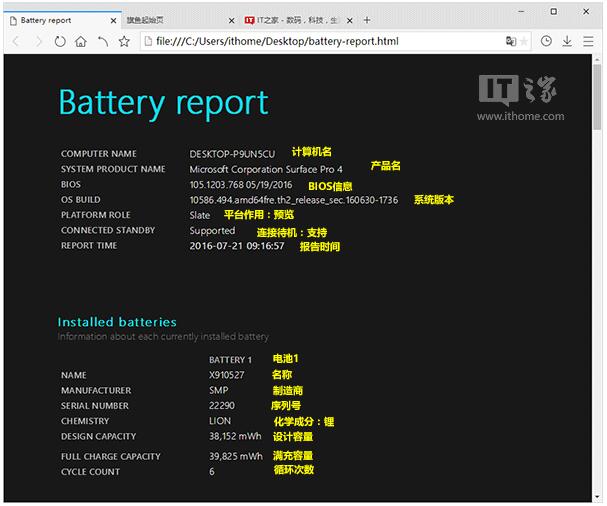Switch to the Battery report tab

50,20
